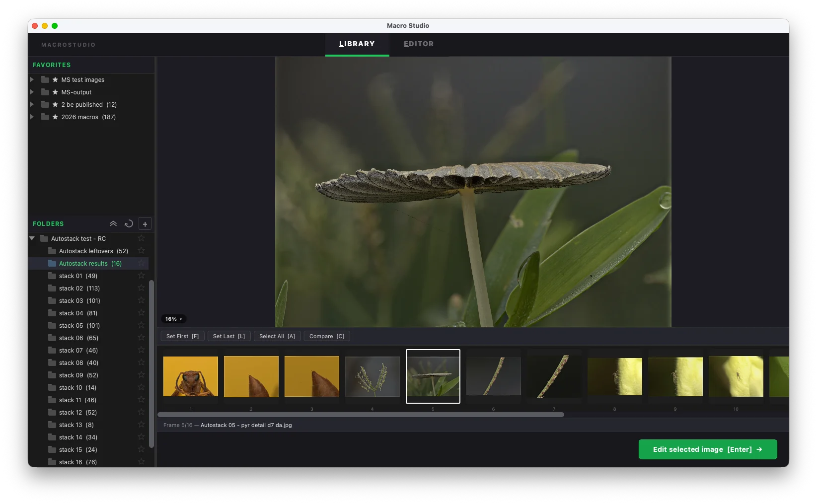Add a new folder with the plus button

click(145, 224)
